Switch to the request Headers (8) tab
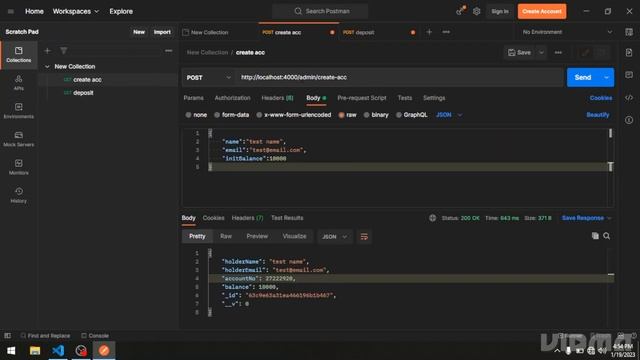Image resolution: width=640 pixels, height=360 pixels. click(277, 98)
